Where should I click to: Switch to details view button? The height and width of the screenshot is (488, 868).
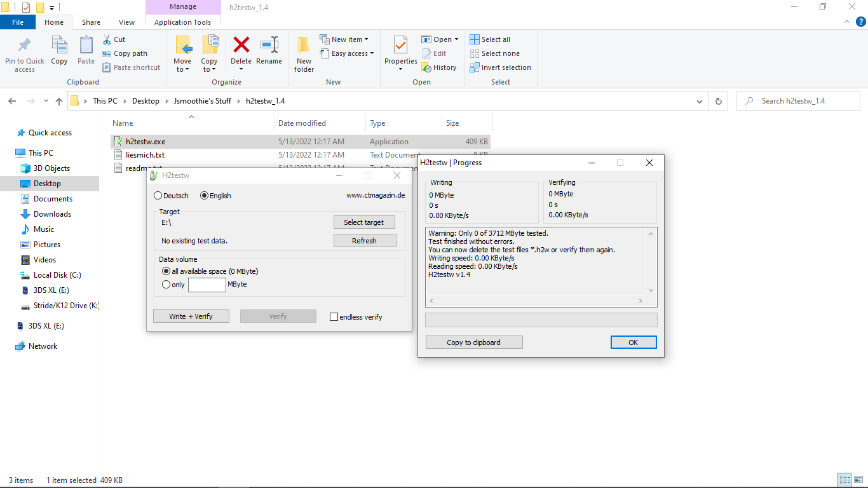(x=844, y=480)
